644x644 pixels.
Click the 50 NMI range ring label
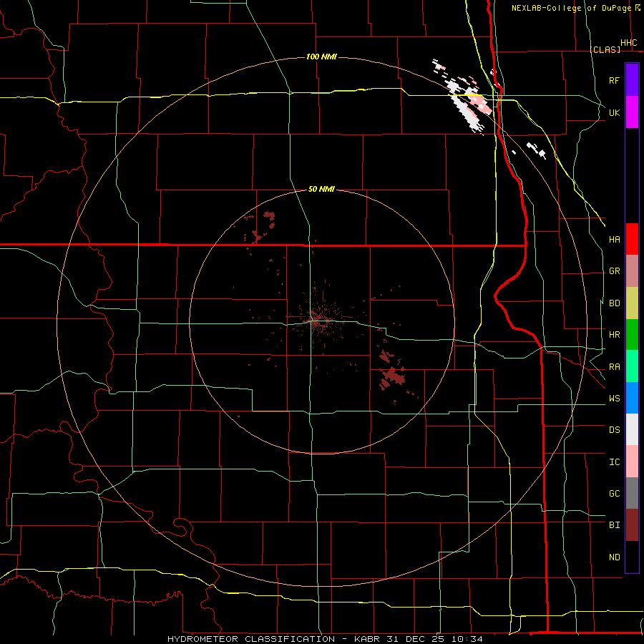click(321, 189)
